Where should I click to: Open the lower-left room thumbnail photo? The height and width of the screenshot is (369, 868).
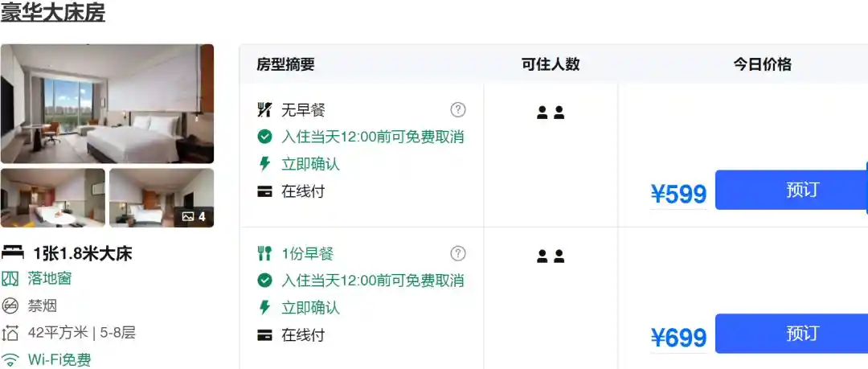tap(52, 198)
